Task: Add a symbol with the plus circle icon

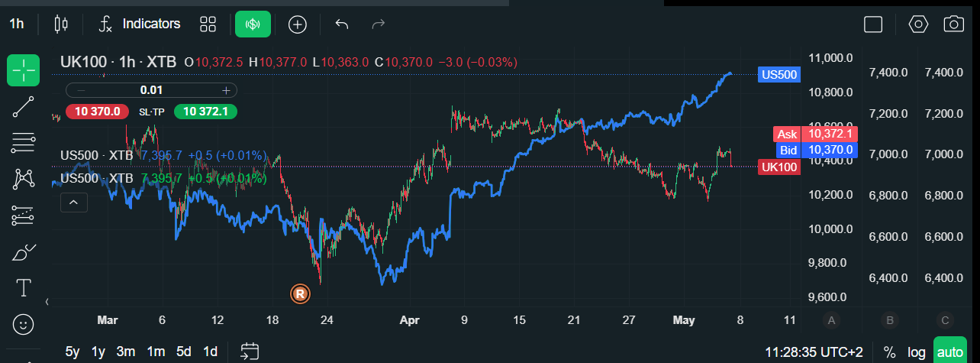Action: tap(297, 24)
